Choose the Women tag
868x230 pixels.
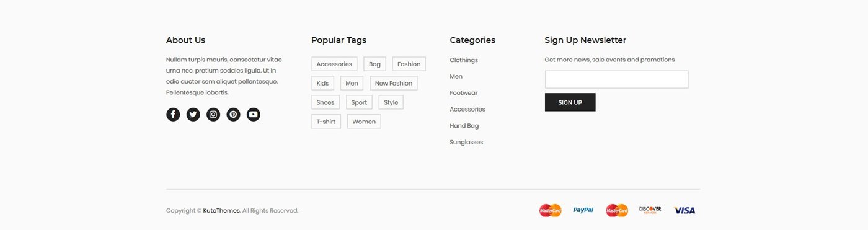click(364, 122)
